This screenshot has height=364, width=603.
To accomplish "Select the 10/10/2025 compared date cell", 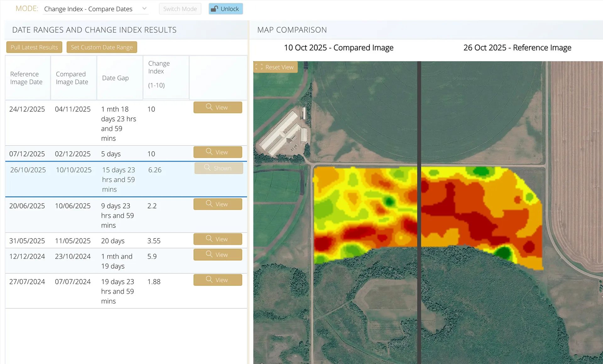I will pos(74,170).
